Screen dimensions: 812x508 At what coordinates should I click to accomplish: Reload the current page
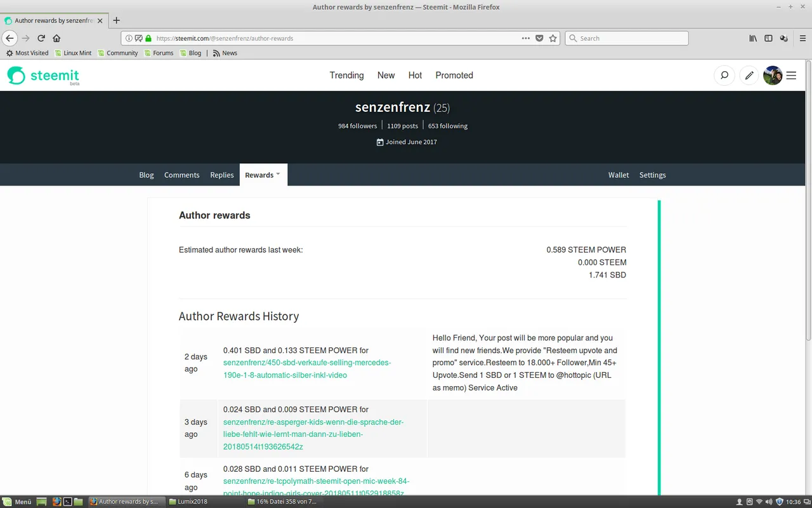41,38
